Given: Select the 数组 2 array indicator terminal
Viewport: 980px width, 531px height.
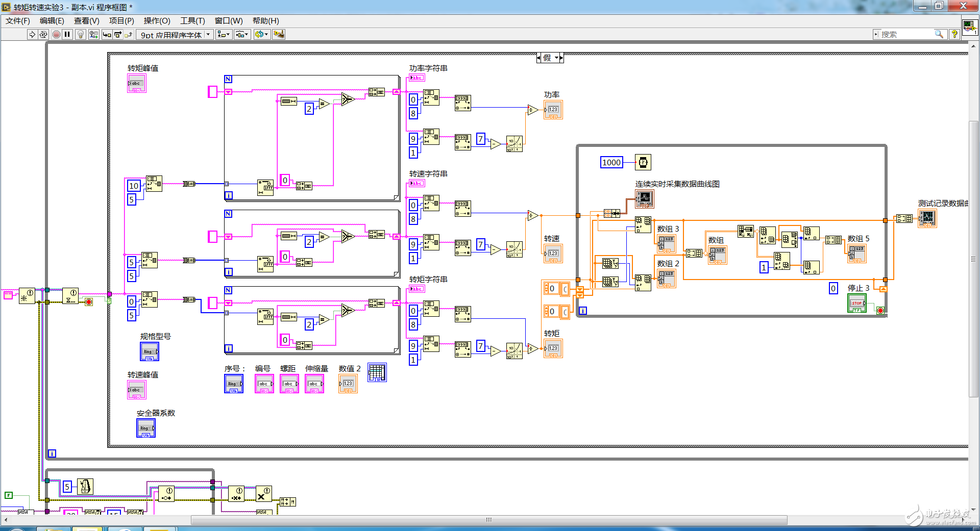Looking at the screenshot, I should [667, 279].
